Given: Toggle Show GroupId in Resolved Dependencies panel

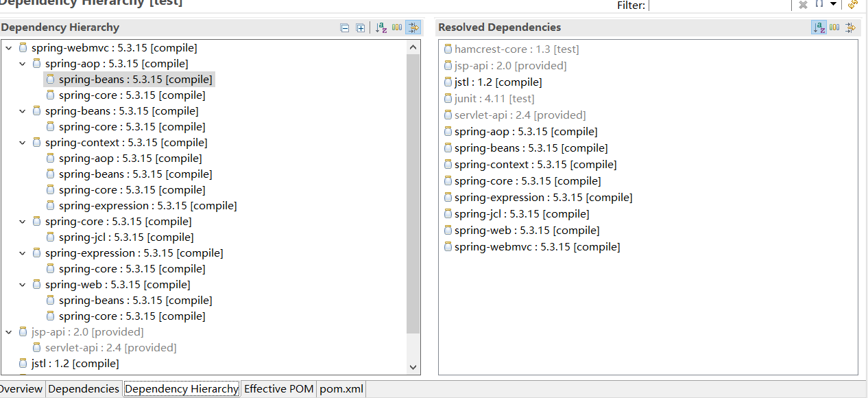Looking at the screenshot, I should [834, 27].
